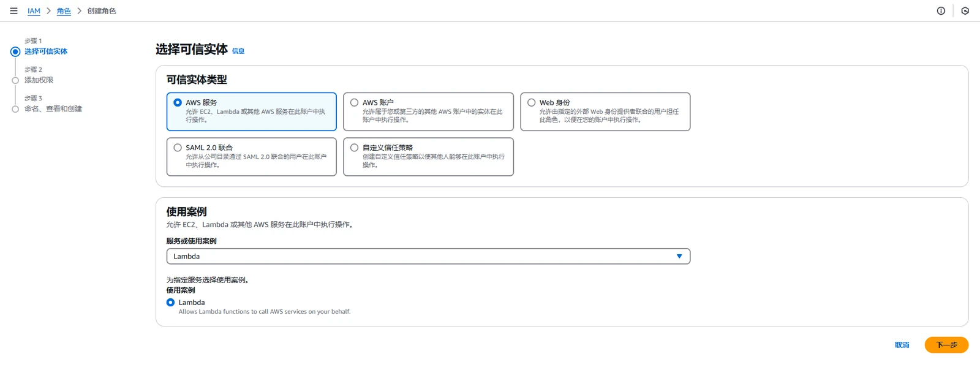The width and height of the screenshot is (980, 370).
Task: Click the IAM breadcrumb link
Action: pyautogui.click(x=34, y=11)
